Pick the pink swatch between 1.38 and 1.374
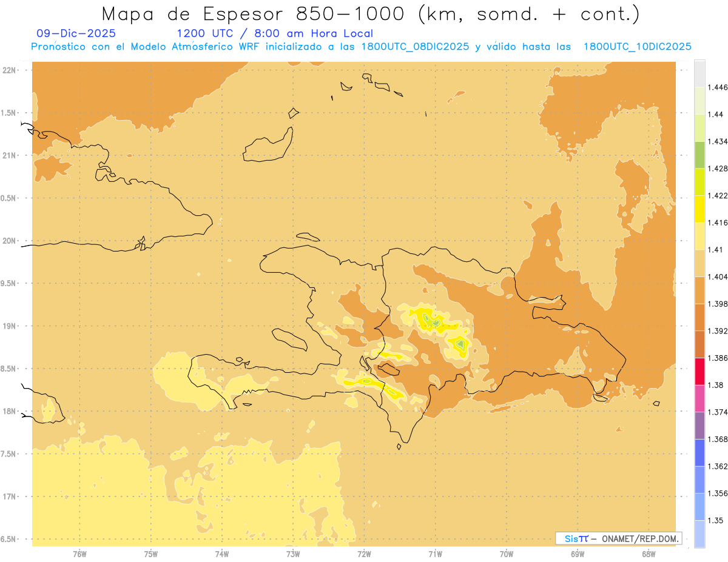The height and width of the screenshot is (562, 728). pos(699,398)
